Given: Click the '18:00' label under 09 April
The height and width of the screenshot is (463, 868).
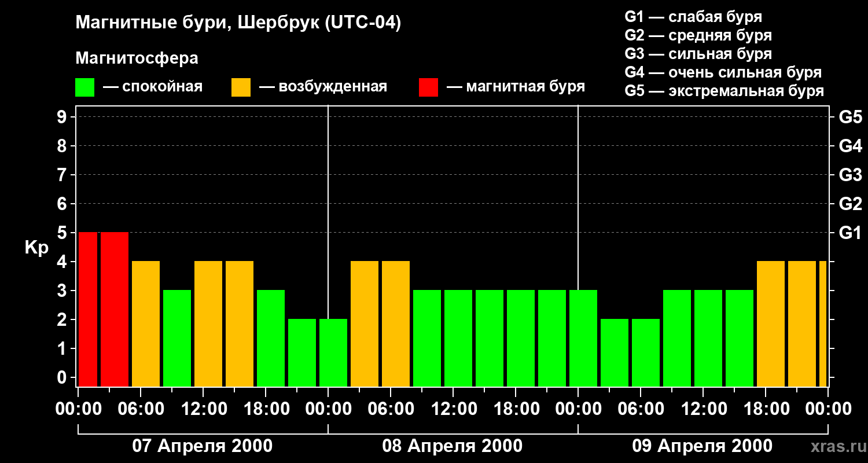Looking at the screenshot, I should pos(766,409).
